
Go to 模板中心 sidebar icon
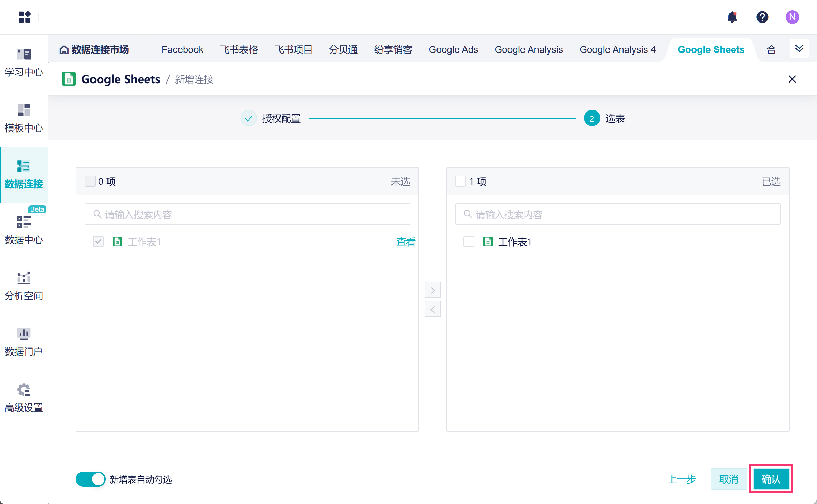point(24,118)
